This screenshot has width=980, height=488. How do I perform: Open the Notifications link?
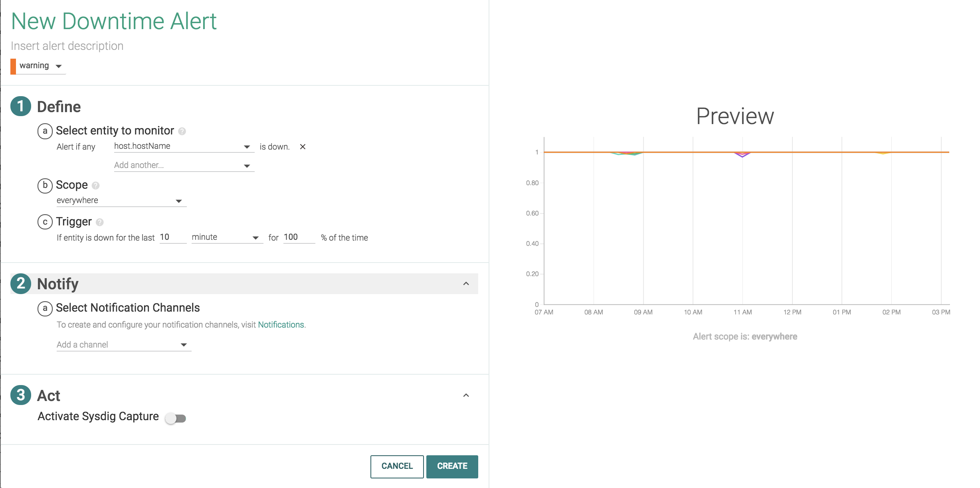281,325
